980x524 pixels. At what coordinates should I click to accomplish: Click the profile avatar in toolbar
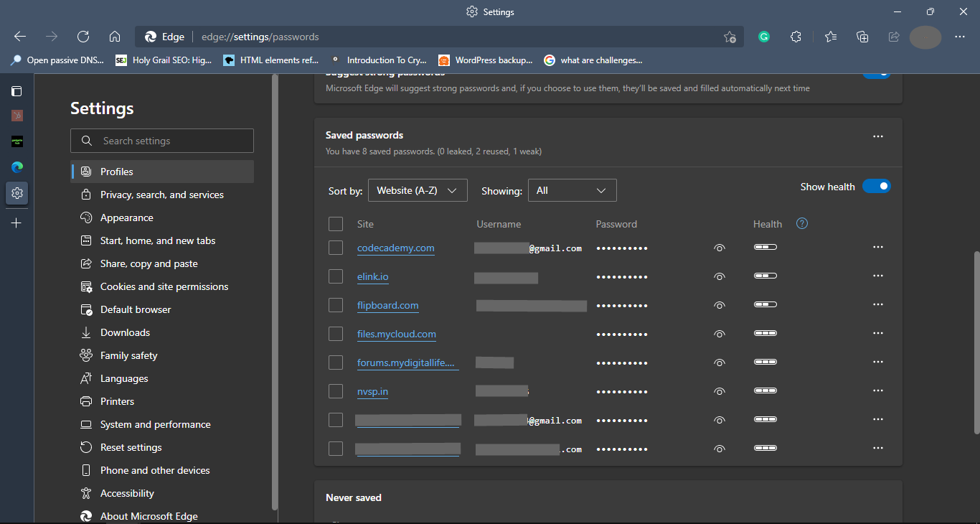925,37
